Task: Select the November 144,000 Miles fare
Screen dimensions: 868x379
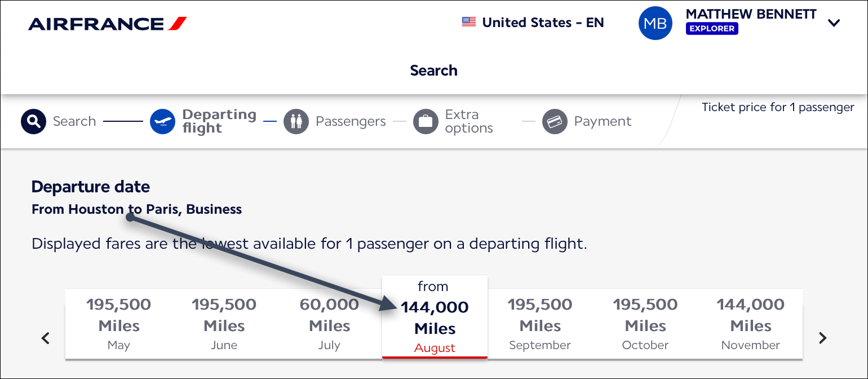Action: (751, 324)
